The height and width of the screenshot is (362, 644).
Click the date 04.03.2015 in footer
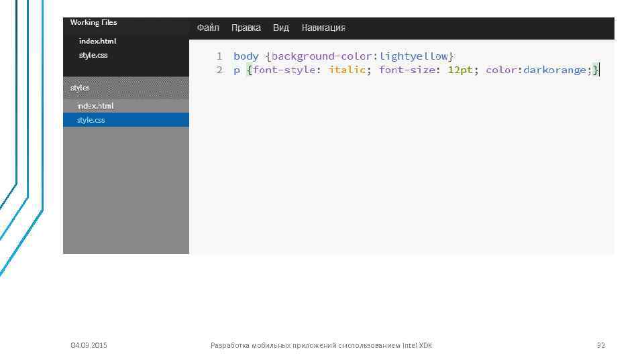89,345
